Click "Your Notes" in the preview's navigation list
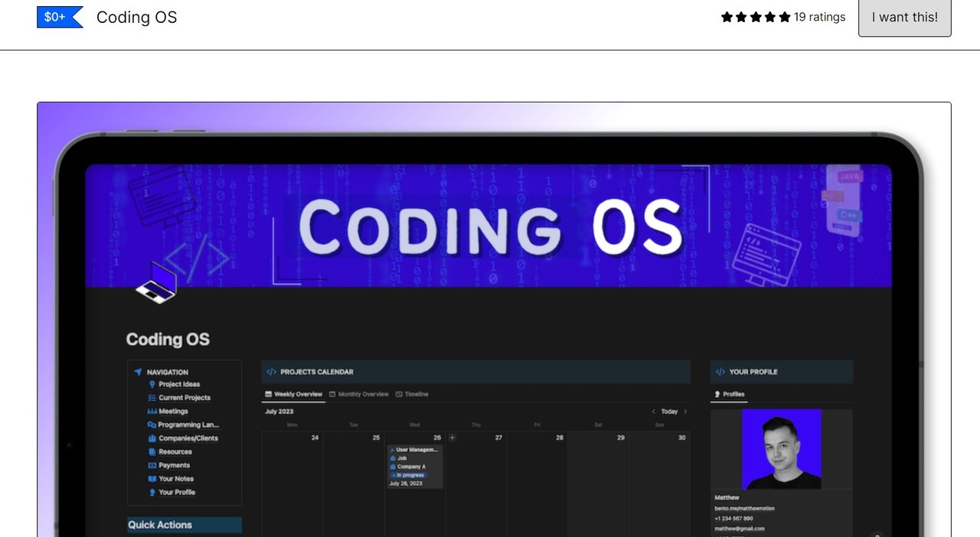 click(176, 479)
